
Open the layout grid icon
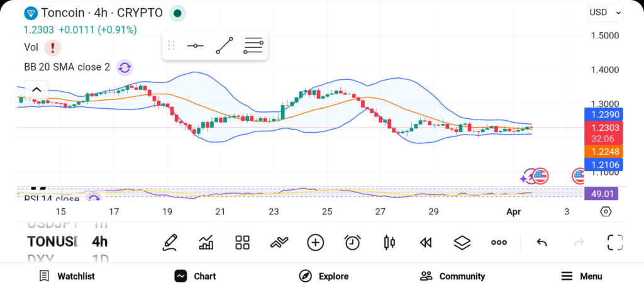click(x=242, y=242)
